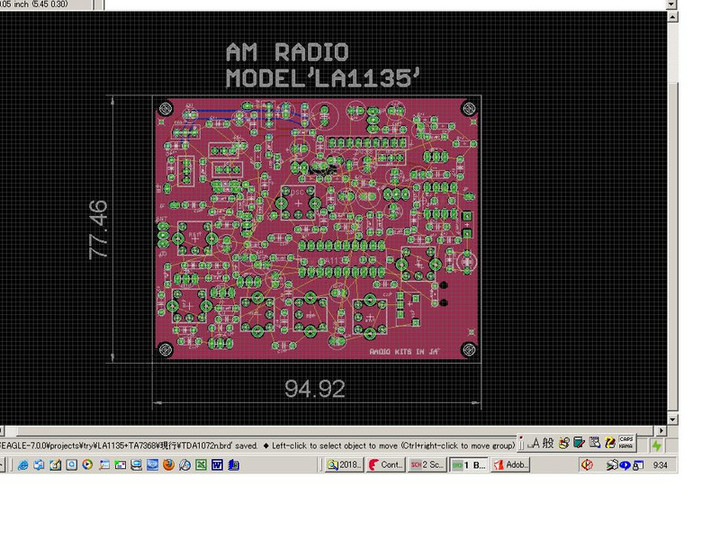Open IME tools icon in language bar
The width and height of the screenshot is (720, 540).
[563, 443]
